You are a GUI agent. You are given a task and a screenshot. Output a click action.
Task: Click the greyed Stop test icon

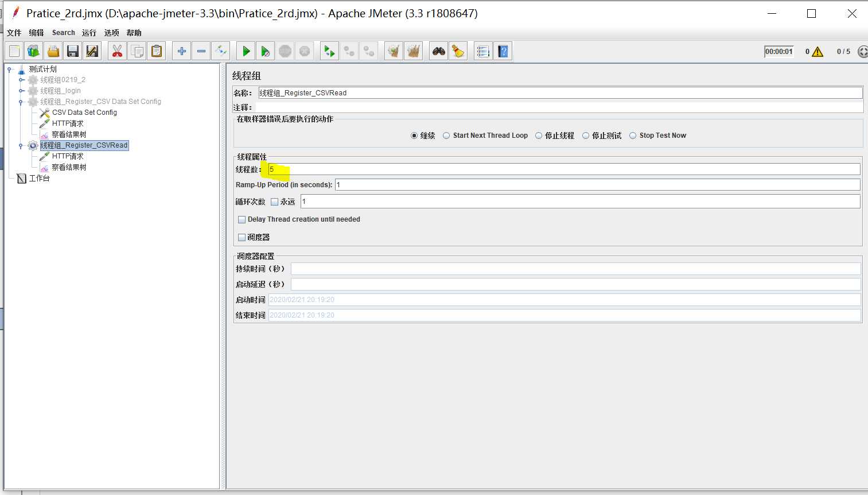[285, 51]
